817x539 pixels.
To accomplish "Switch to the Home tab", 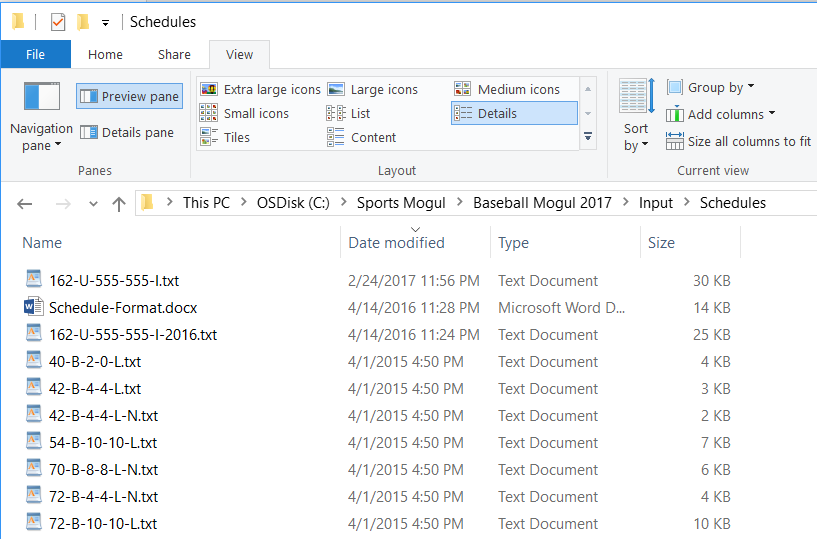I will click(105, 54).
